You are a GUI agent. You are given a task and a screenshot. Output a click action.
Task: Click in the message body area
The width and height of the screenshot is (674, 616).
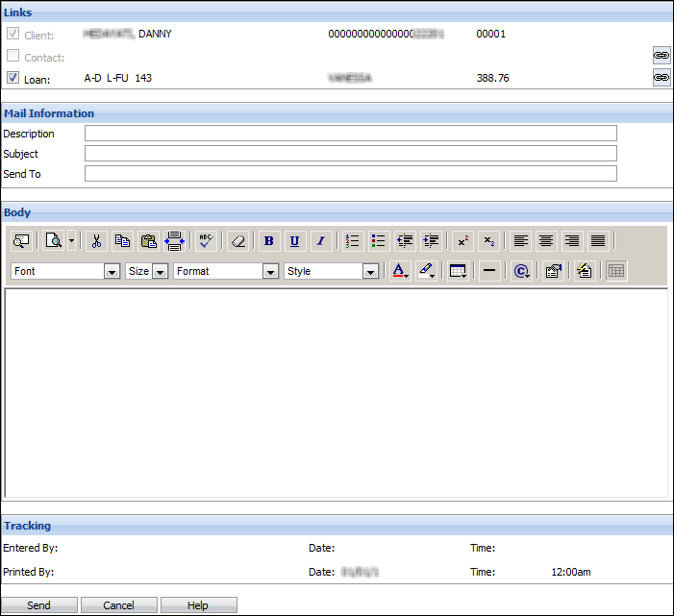coord(337,393)
